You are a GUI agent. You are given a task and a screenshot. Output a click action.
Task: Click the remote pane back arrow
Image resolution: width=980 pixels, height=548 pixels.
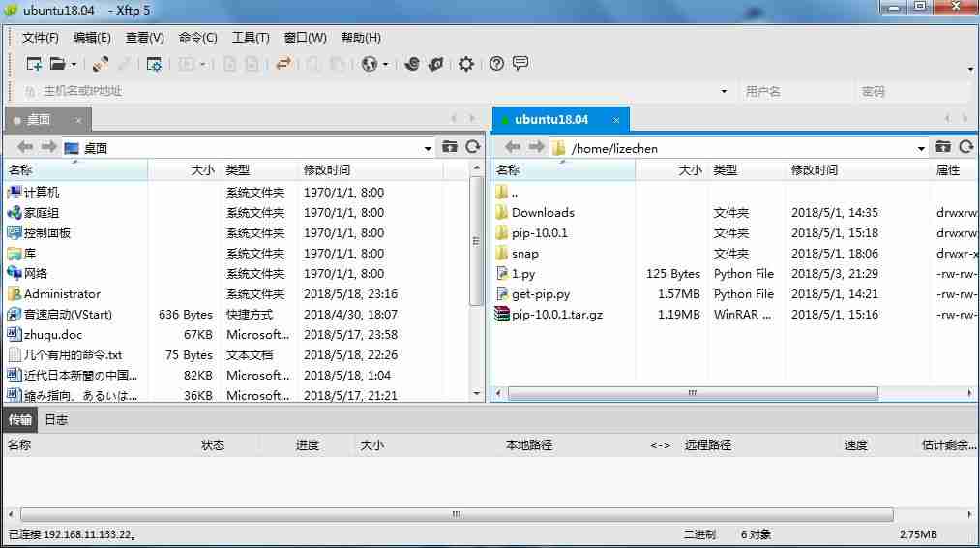pos(513,147)
